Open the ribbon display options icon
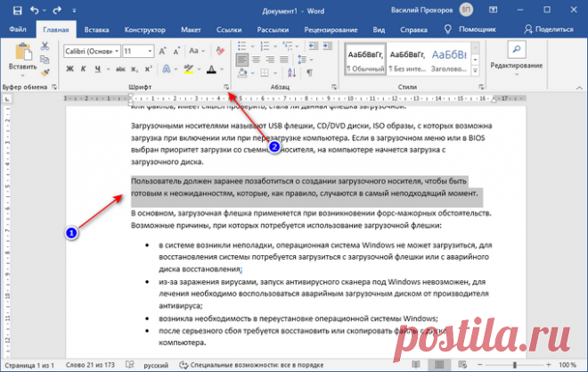This screenshot has height=372, width=588. [x=494, y=10]
